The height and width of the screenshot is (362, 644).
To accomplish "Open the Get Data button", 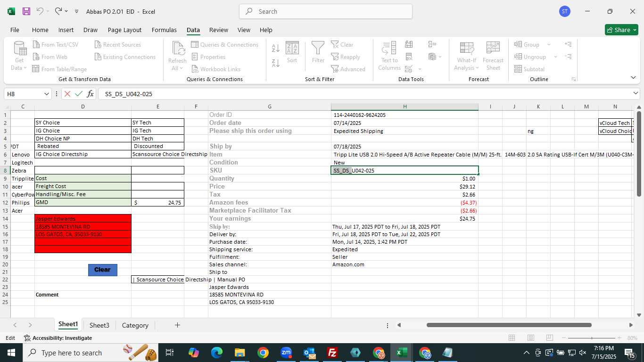I will coord(19,56).
